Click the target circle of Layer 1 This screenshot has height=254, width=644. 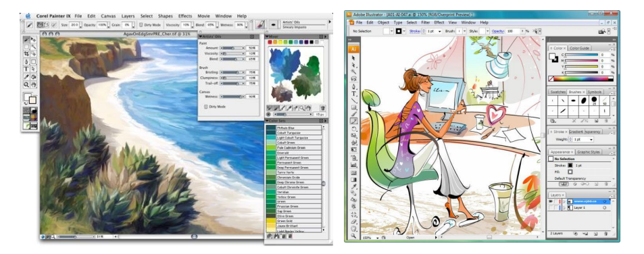tap(605, 207)
